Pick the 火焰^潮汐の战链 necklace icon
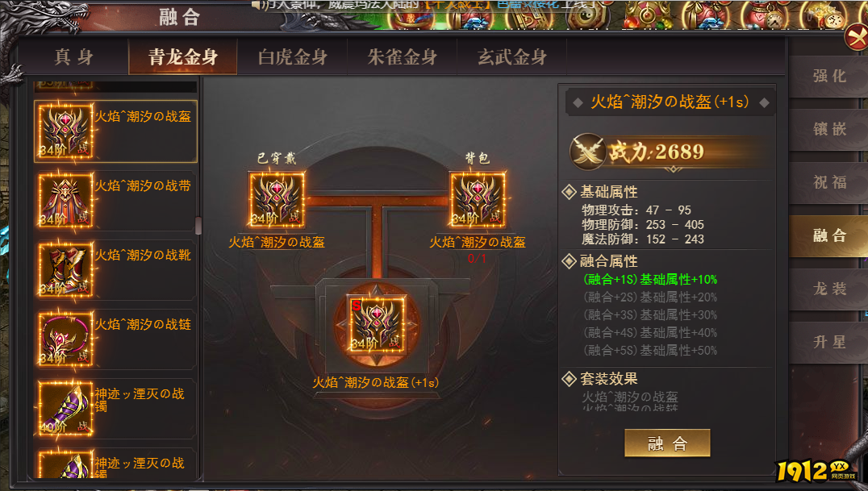 coord(65,339)
